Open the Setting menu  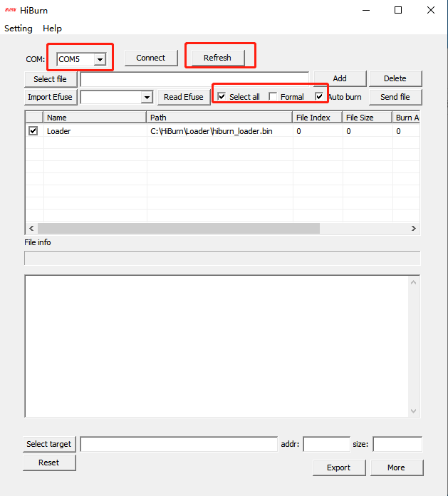click(x=19, y=29)
